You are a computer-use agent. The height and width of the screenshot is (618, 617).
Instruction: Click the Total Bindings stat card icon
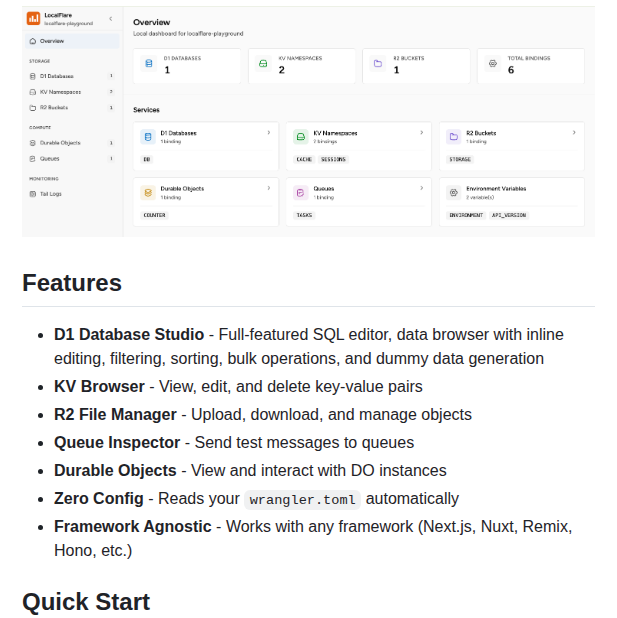[x=492, y=64]
